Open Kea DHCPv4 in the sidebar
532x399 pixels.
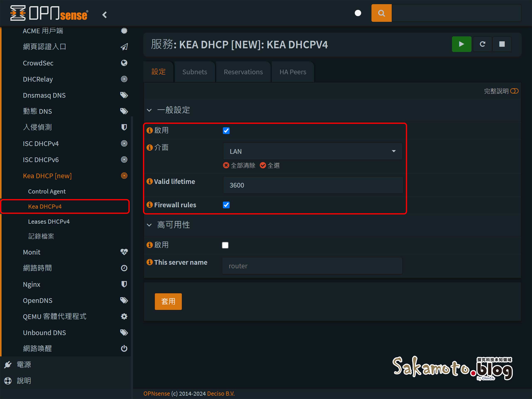[x=45, y=206]
